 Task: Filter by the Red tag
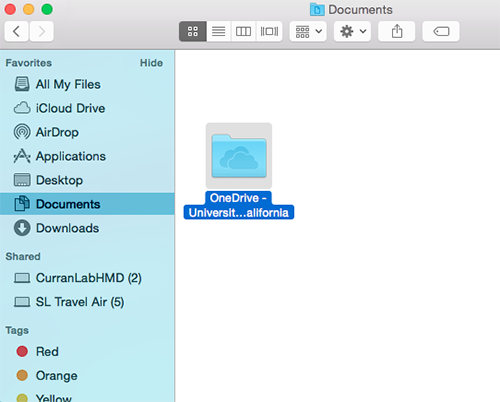tap(87, 351)
